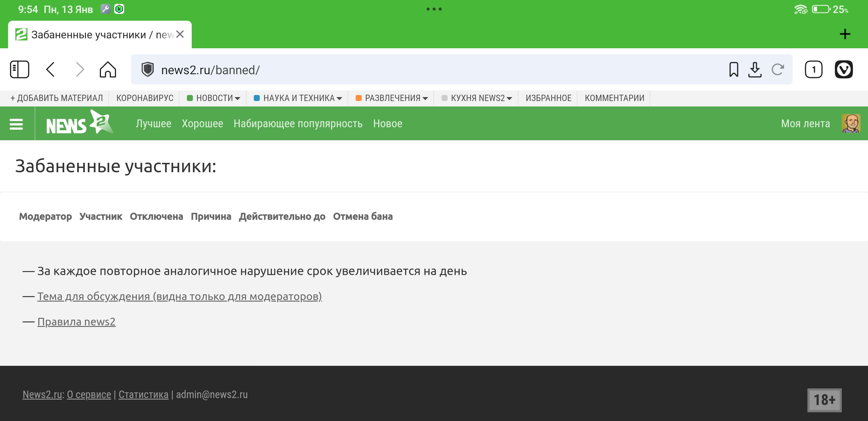868x421 pixels.
Task: Open Моя лента
Action: point(805,124)
